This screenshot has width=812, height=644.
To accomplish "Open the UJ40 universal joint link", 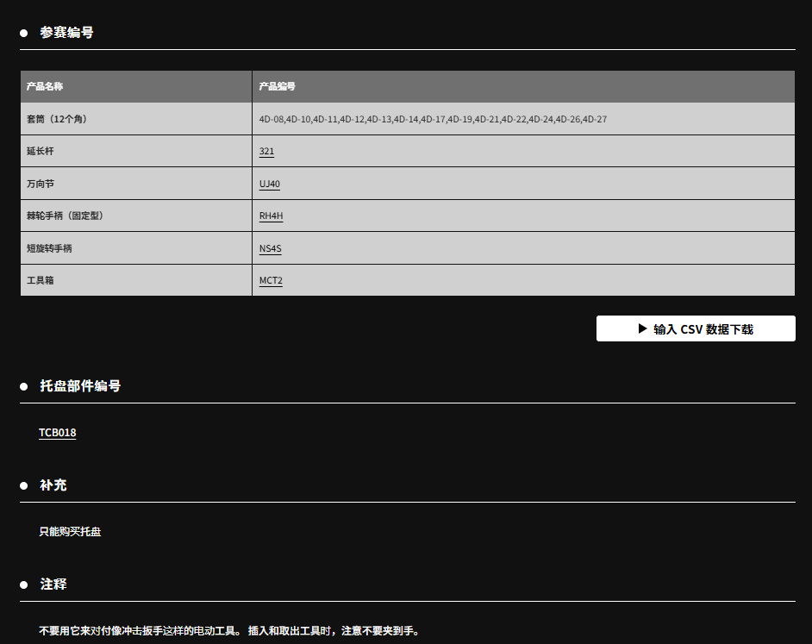I will 269,184.
